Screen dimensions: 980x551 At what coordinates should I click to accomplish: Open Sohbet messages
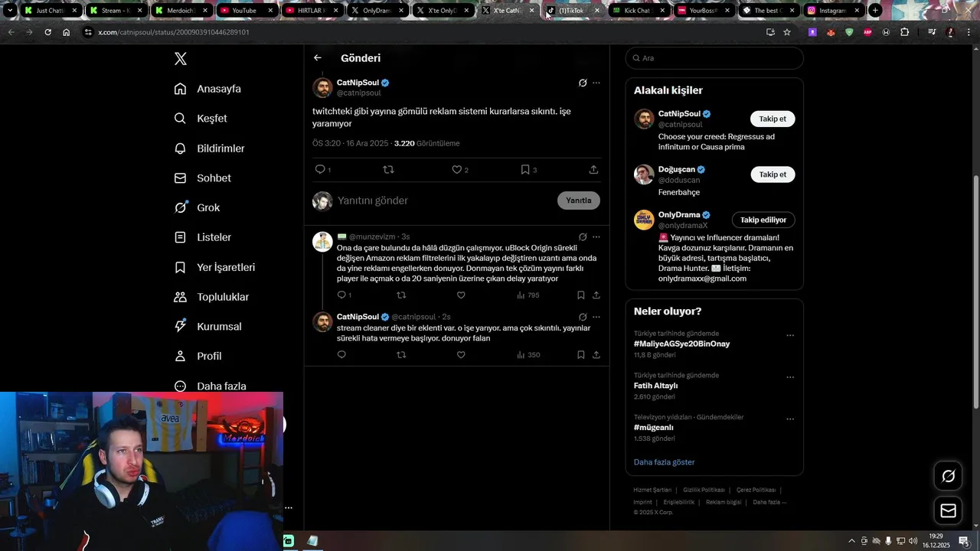202,178
